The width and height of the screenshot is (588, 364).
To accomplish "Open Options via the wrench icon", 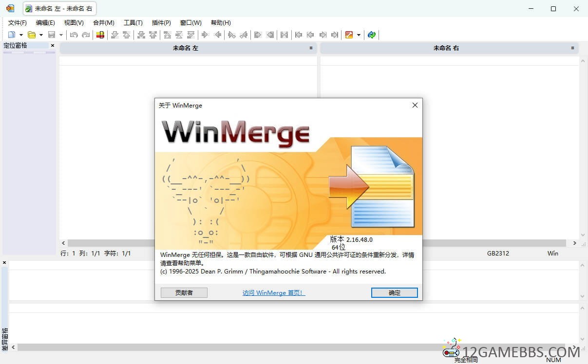I will point(349,35).
